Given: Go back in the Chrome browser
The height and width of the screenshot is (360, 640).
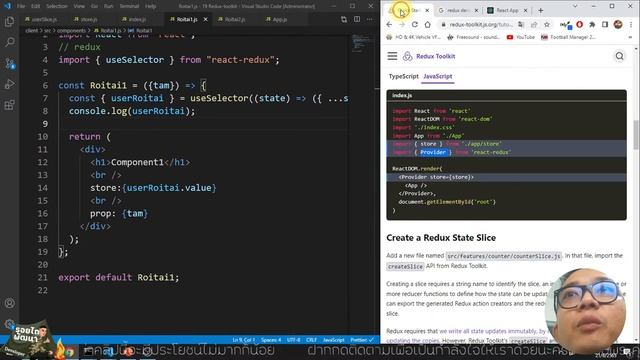Looking at the screenshot, I should (x=389, y=24).
